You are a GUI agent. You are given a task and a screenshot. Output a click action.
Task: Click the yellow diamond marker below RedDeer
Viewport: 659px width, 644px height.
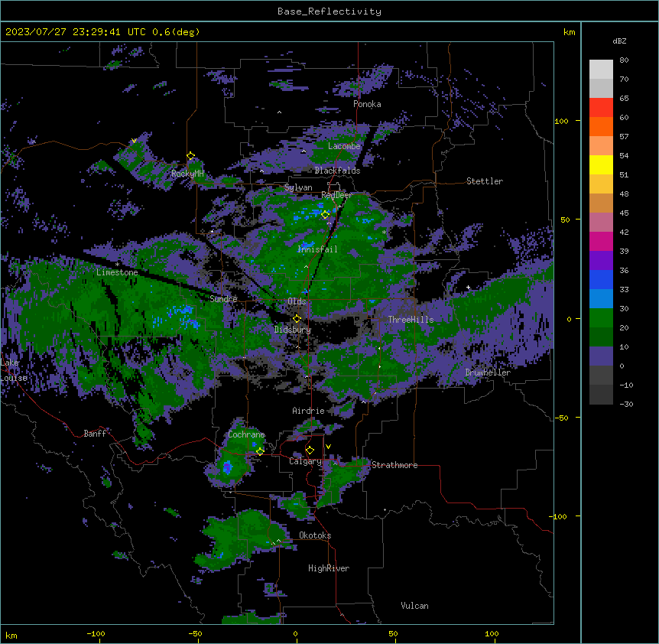[x=325, y=214]
